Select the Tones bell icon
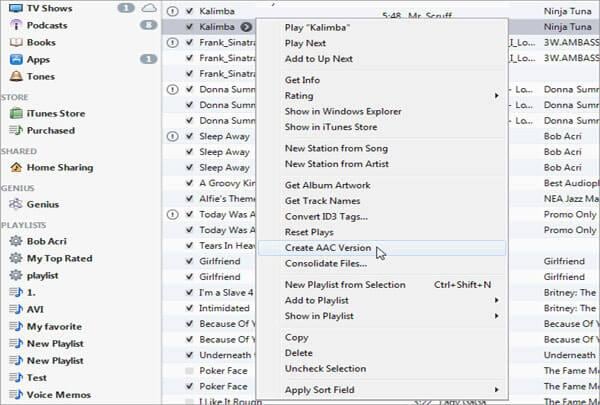 (x=16, y=76)
